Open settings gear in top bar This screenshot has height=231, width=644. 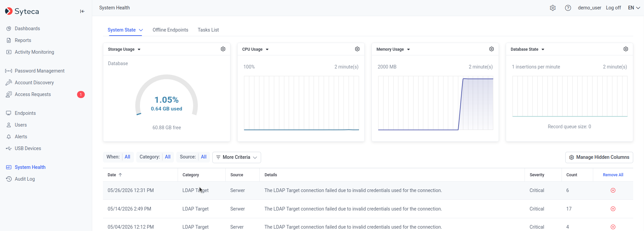click(553, 8)
